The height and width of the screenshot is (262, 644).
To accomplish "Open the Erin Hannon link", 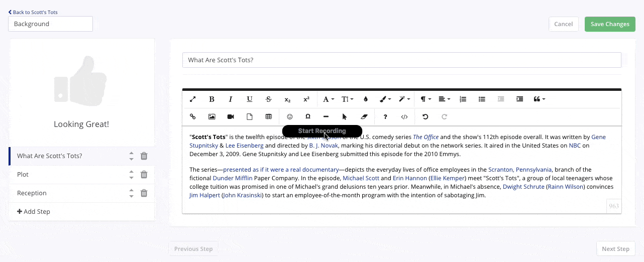I will coord(409,178).
